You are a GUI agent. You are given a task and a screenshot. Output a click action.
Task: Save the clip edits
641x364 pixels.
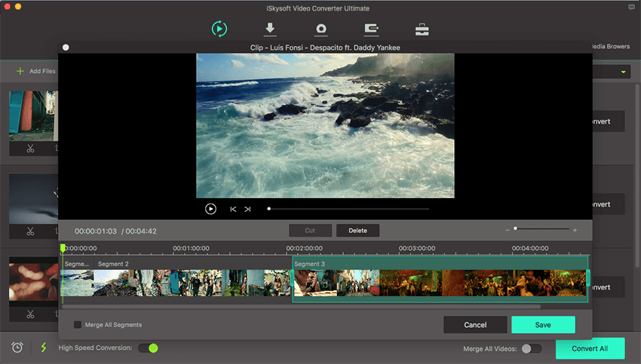pyautogui.click(x=543, y=325)
